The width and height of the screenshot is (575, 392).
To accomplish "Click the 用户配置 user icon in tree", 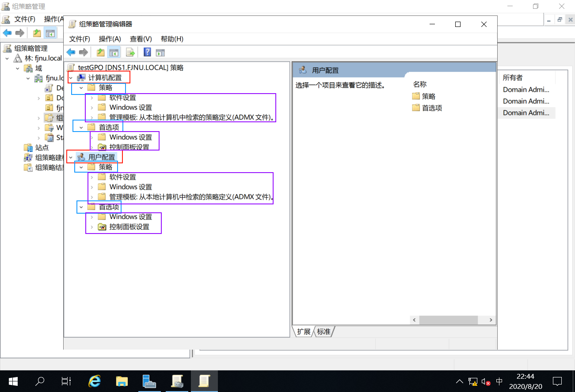I will pos(81,157).
